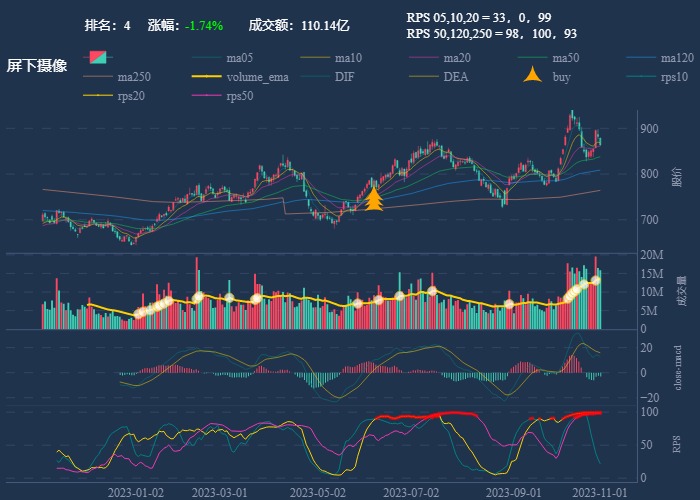Click the RPS 50,120,250 values line
The width and height of the screenshot is (700, 500).
[x=492, y=33]
